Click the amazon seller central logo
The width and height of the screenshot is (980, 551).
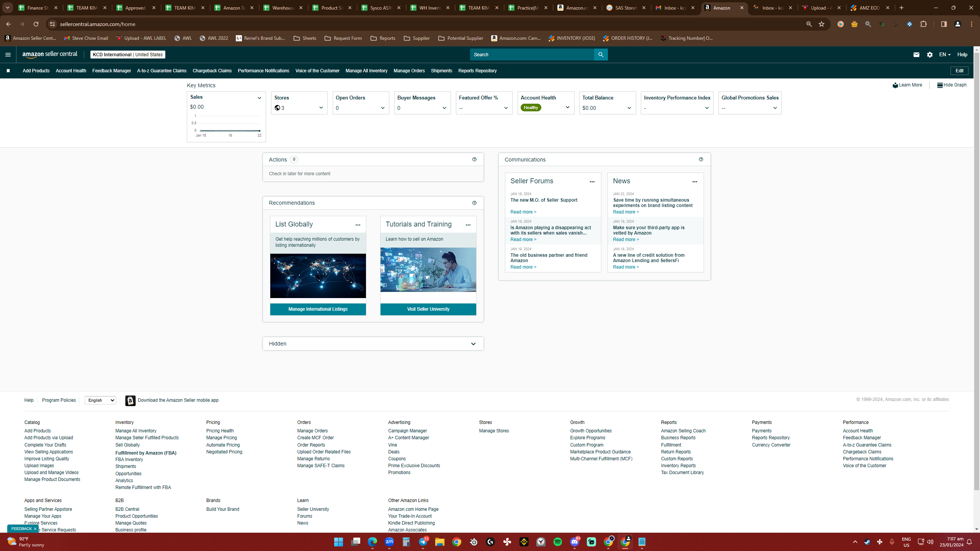click(50, 54)
